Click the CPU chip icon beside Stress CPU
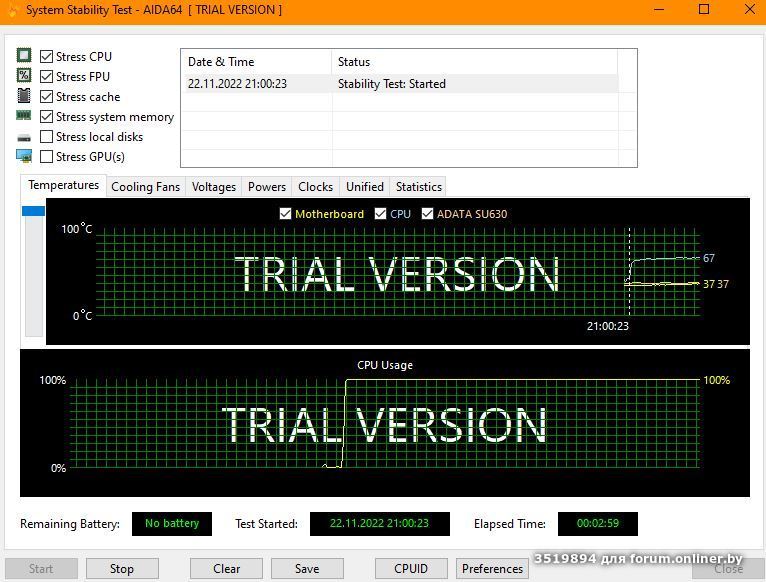766x582 pixels. (x=24, y=55)
